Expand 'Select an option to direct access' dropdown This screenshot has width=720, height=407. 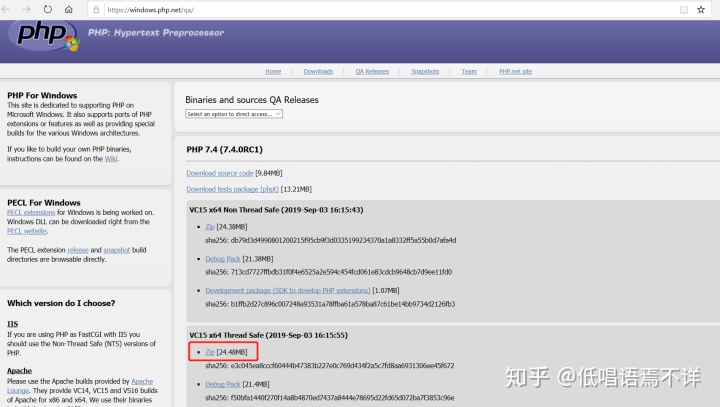pyautogui.click(x=234, y=114)
